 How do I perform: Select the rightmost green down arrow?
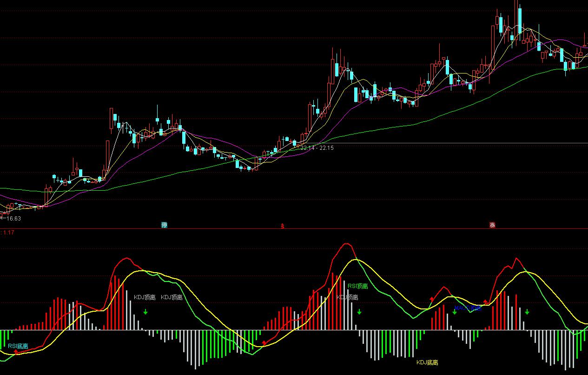[527, 312]
